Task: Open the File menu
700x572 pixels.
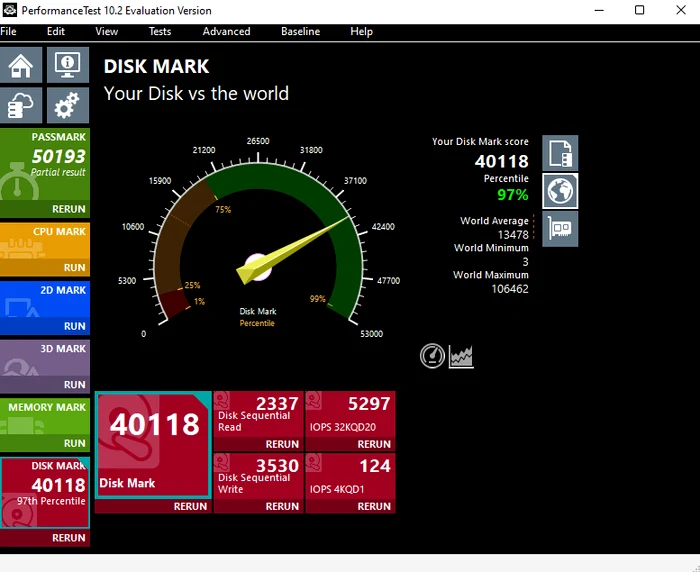Action: 8,32
